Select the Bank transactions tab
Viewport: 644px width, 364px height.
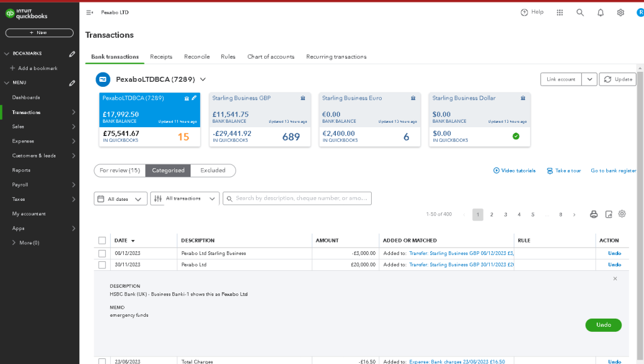pos(114,57)
